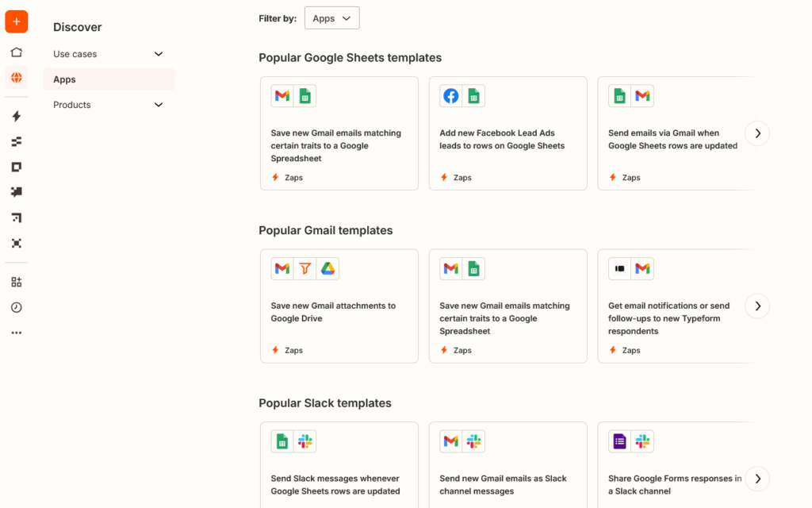
Task: Open the Share Google Forms responses template
Action: click(x=676, y=465)
